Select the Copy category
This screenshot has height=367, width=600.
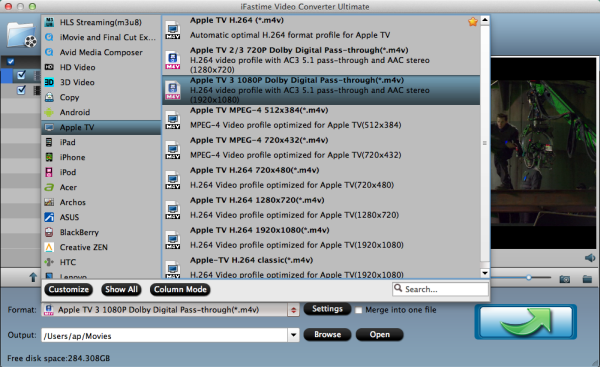click(x=101, y=97)
